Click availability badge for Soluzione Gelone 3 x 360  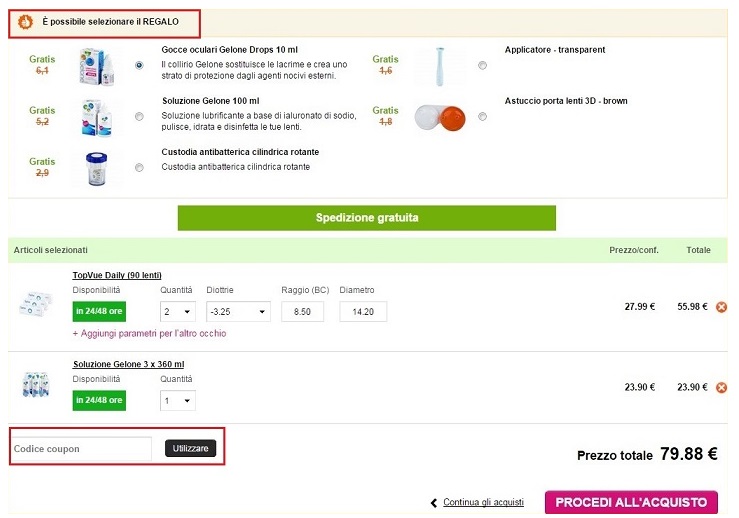coord(99,401)
